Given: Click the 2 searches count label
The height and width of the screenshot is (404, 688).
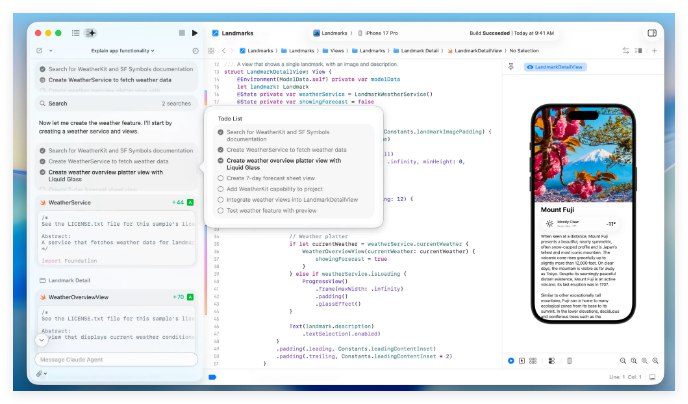Looking at the screenshot, I should pos(176,104).
